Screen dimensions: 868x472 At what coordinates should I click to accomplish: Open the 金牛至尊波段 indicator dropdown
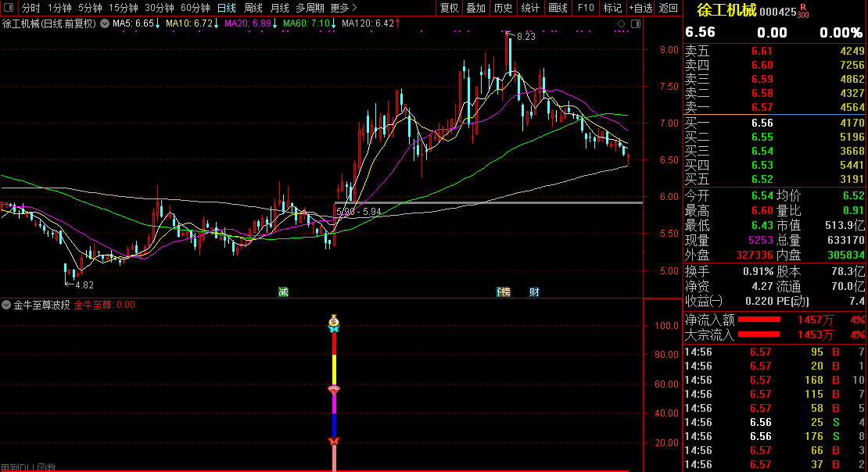[7, 305]
